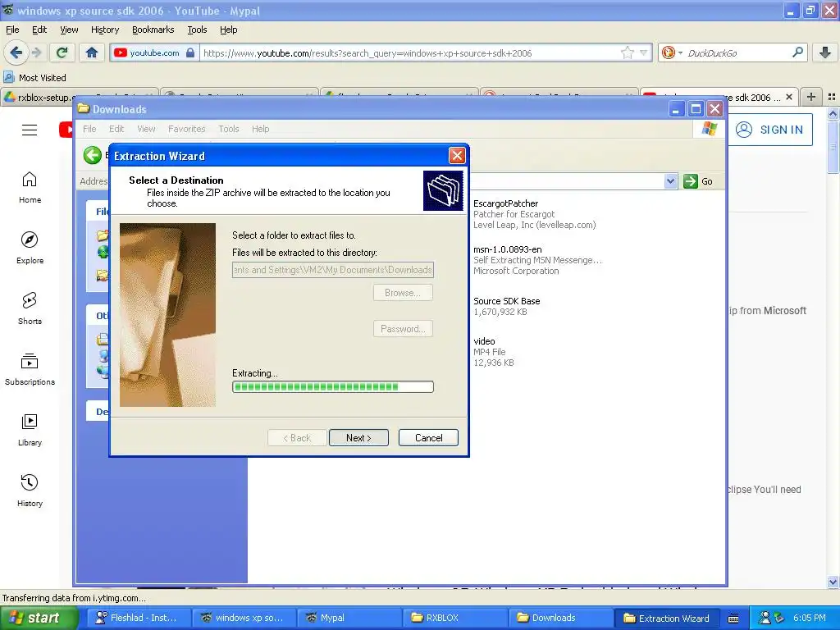This screenshot has width=840, height=630.
Task: Select the msn-1.0.0893-en file
Action: (x=537, y=260)
